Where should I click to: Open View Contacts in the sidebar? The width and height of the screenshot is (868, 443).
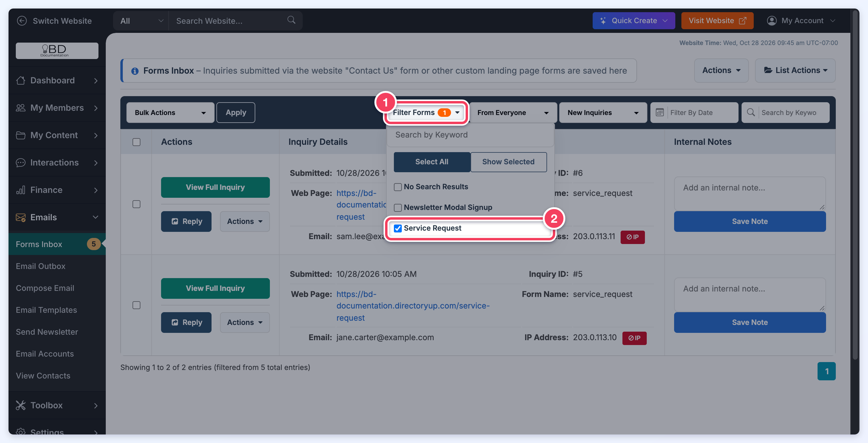coord(43,375)
